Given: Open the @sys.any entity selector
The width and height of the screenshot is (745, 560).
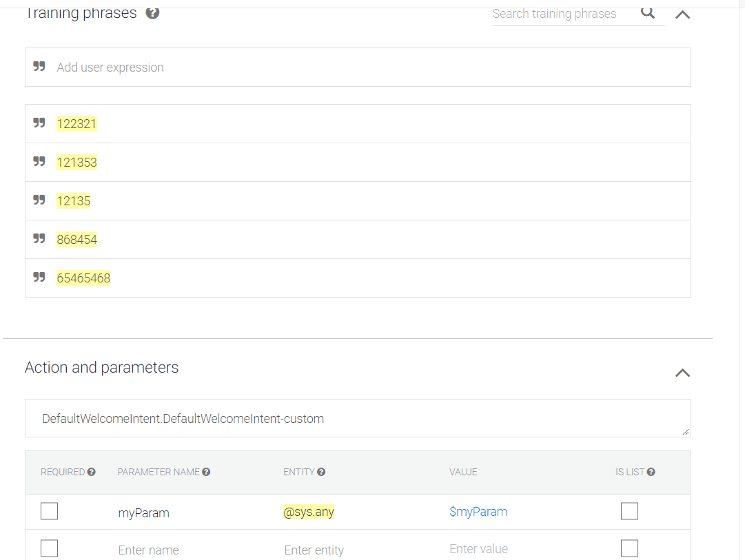Looking at the screenshot, I should 309,512.
